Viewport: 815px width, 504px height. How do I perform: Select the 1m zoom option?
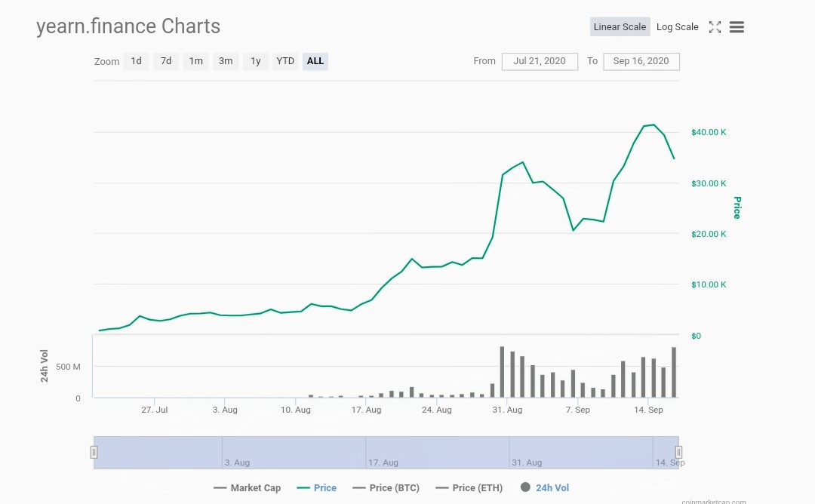195,61
